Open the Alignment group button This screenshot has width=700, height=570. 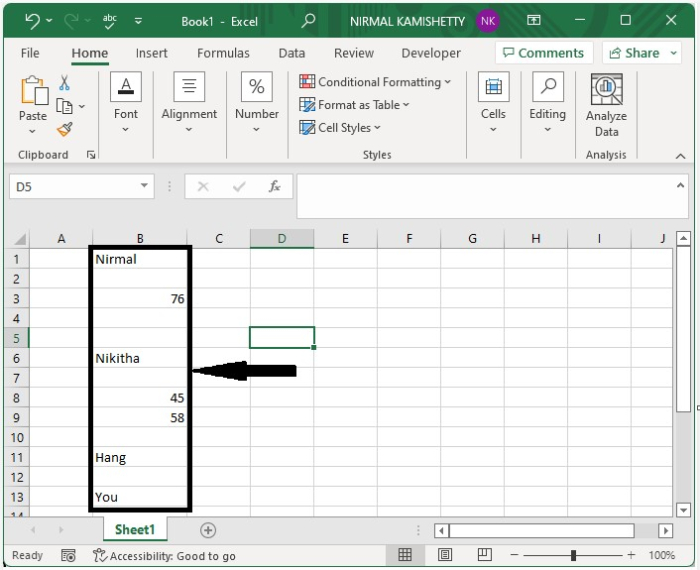189,103
